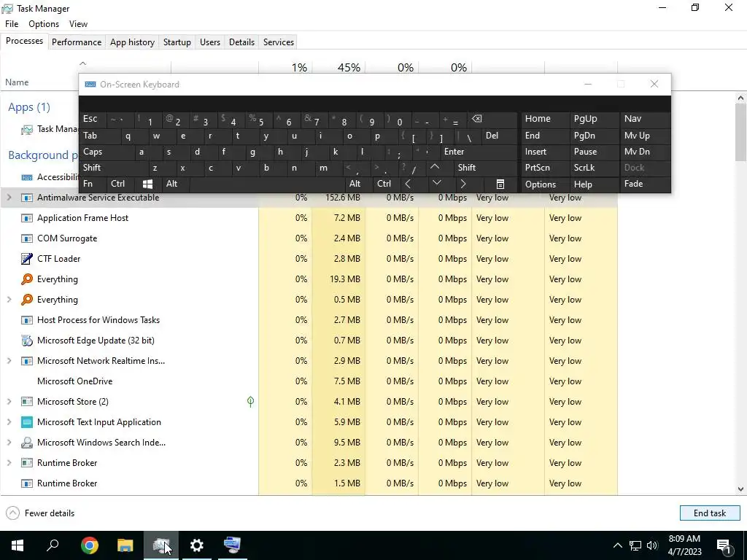The height and width of the screenshot is (560, 747).
Task: Open the Options menu
Action: click(x=44, y=24)
